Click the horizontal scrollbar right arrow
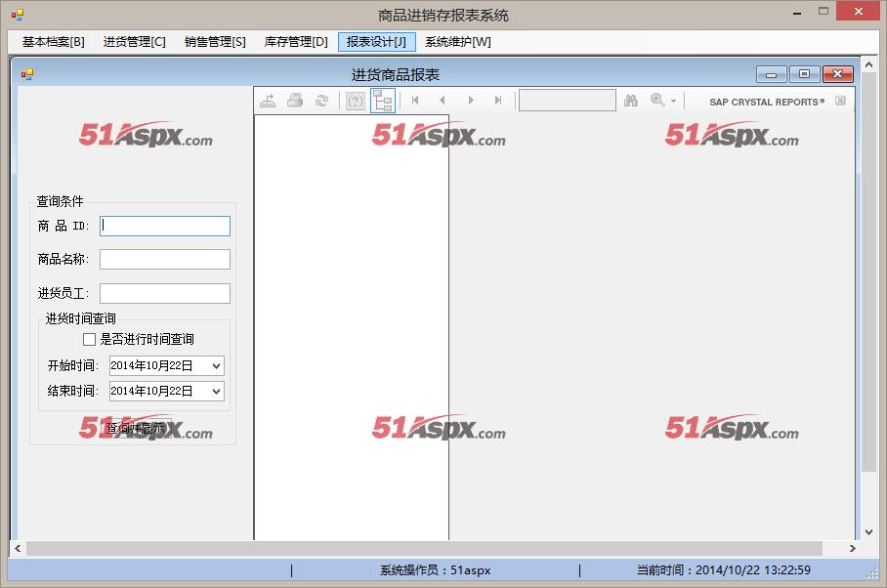This screenshot has height=588, width=887. 852,548
